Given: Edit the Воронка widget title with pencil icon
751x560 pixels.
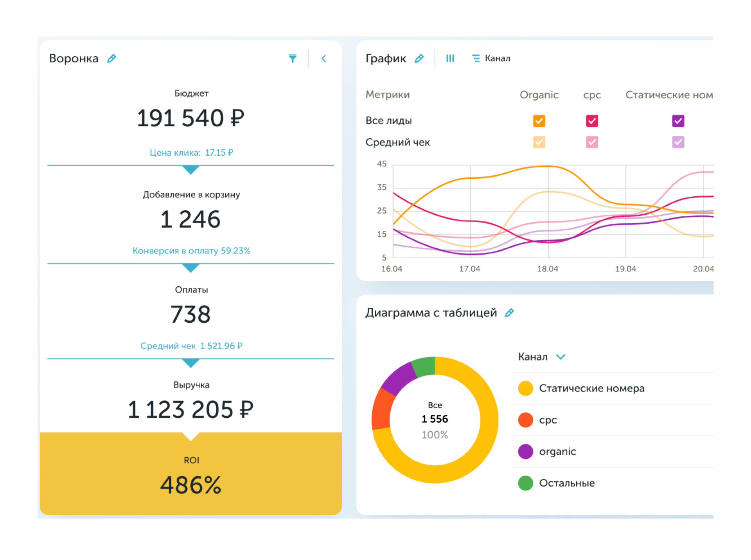Looking at the screenshot, I should pos(111,59).
